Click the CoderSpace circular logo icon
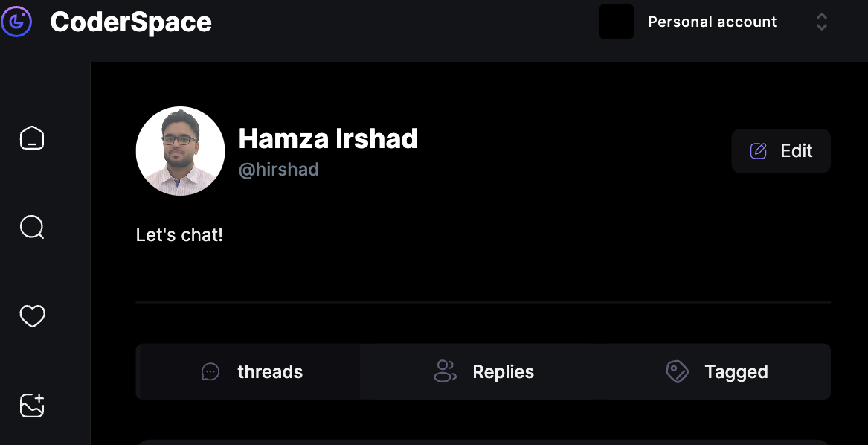This screenshot has width=868, height=445. pos(16,22)
